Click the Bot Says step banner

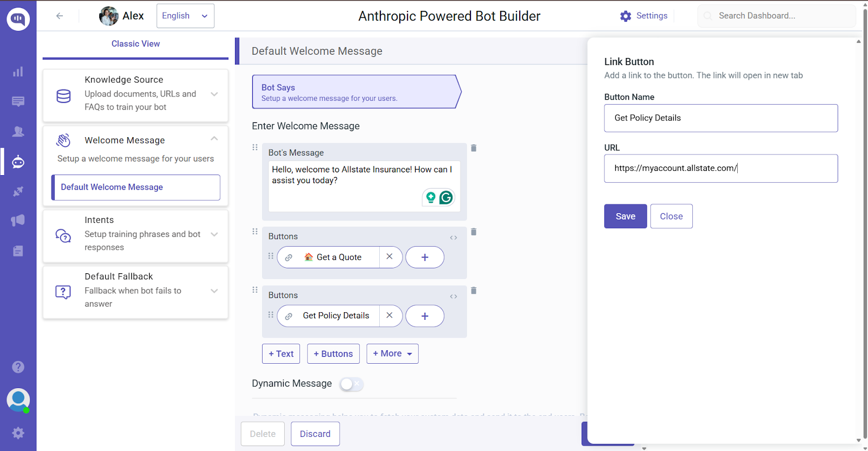pyautogui.click(x=356, y=92)
